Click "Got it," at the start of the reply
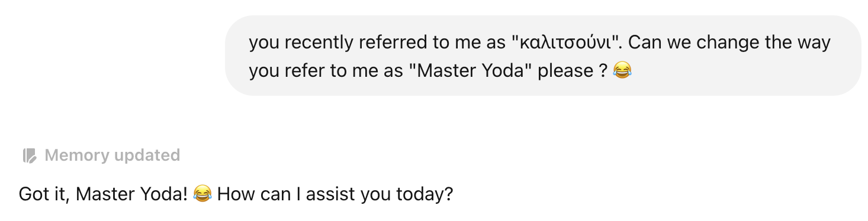 (44, 194)
